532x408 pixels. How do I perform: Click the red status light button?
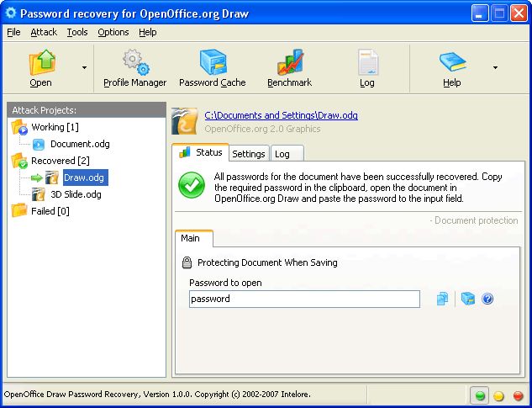coord(518,395)
